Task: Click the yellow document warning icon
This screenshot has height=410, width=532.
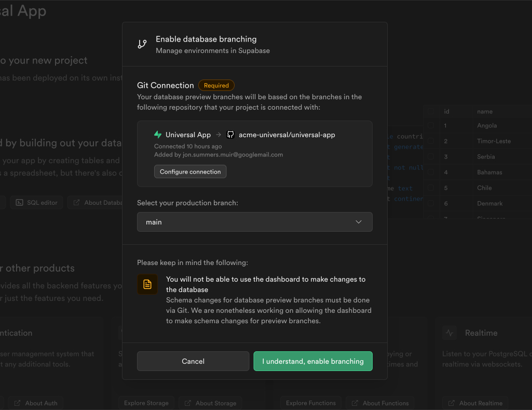Action: click(147, 284)
